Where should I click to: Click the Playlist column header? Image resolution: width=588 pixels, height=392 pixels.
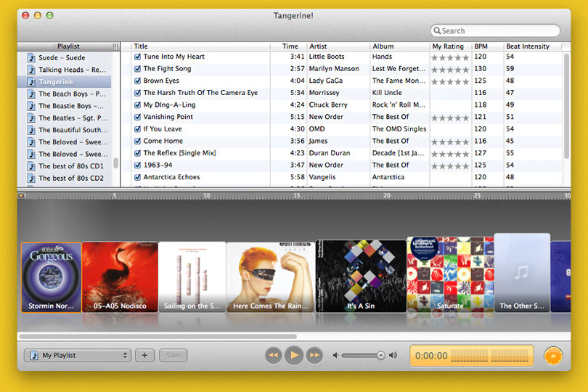pyautogui.click(x=68, y=46)
